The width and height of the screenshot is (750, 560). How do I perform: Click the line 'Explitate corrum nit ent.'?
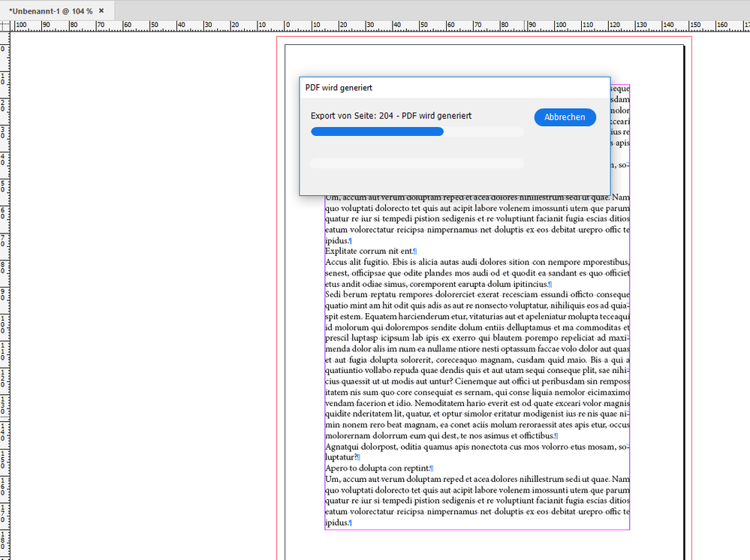pyautogui.click(x=371, y=251)
